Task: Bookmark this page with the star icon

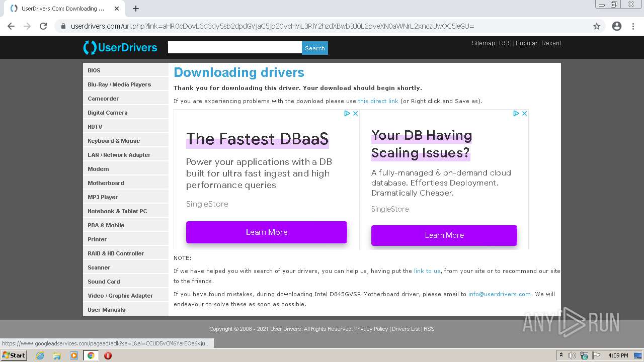Action: click(x=597, y=26)
